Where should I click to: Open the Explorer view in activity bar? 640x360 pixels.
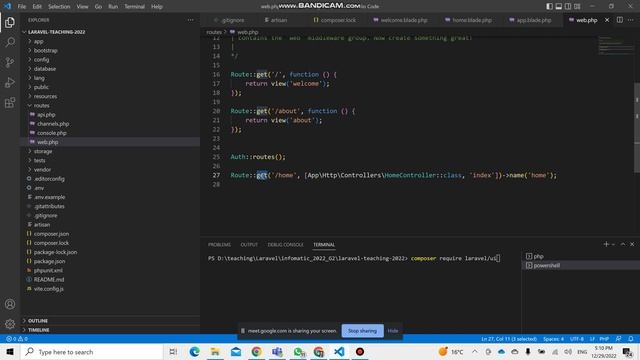pos(10,22)
